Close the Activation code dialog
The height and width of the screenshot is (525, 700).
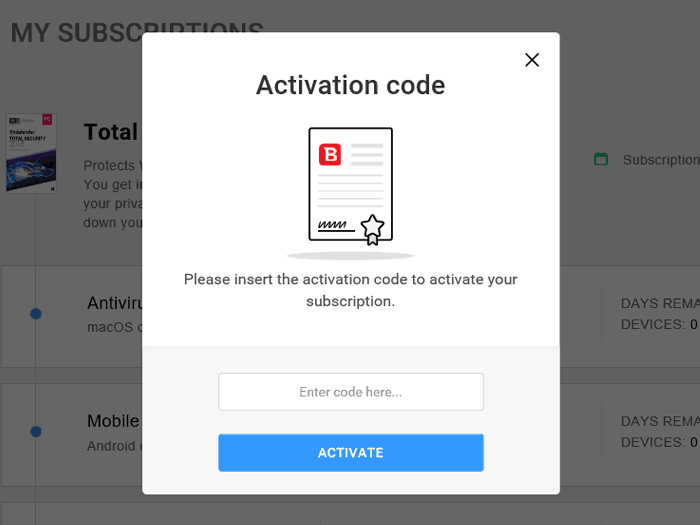[x=532, y=60]
